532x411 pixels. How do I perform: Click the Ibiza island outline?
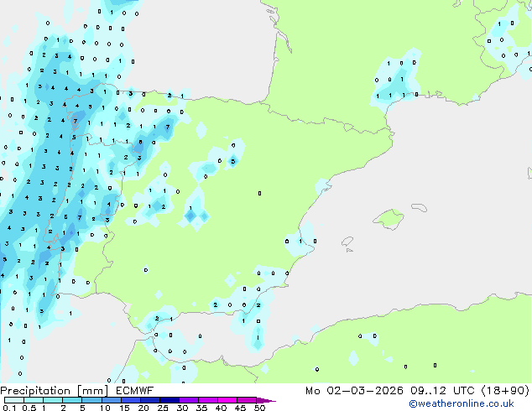(347, 242)
